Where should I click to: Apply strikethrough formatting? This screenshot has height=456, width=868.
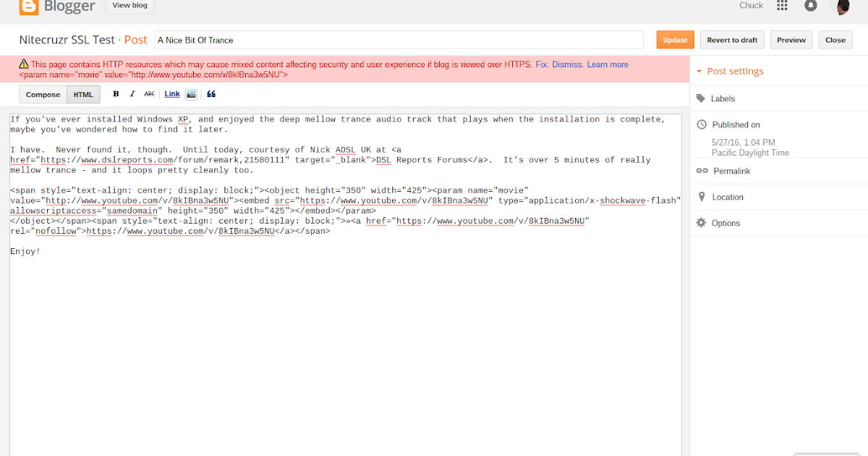point(150,93)
